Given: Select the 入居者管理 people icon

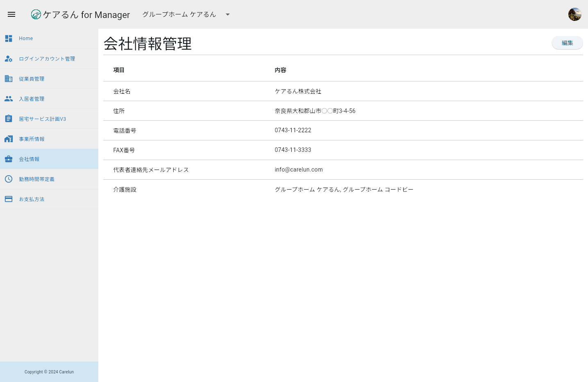Looking at the screenshot, I should click(9, 99).
